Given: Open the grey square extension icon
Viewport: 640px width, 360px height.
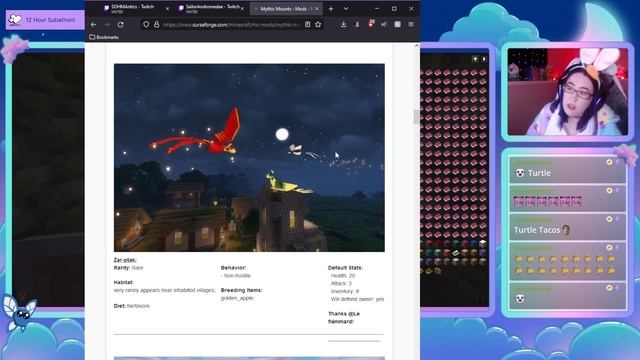Looking at the screenshot, I should (397, 24).
